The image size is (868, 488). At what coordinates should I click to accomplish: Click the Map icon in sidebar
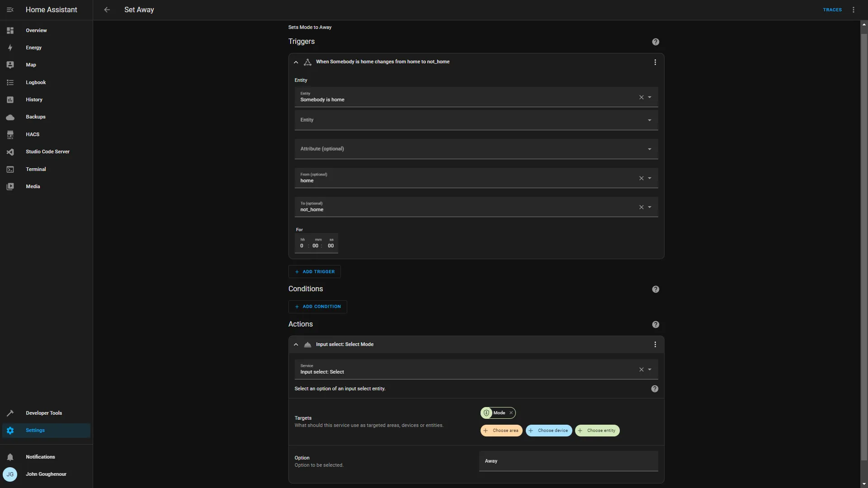[10, 65]
